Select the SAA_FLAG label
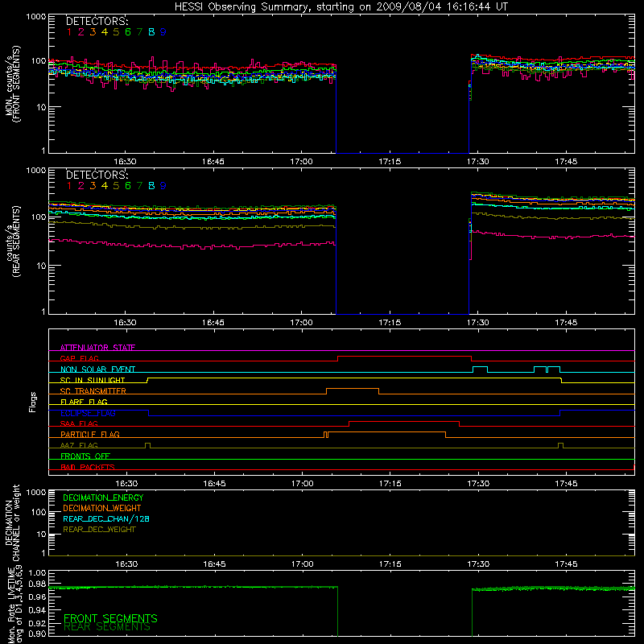Image resolution: width=644 pixels, height=644 pixels. (x=79, y=423)
